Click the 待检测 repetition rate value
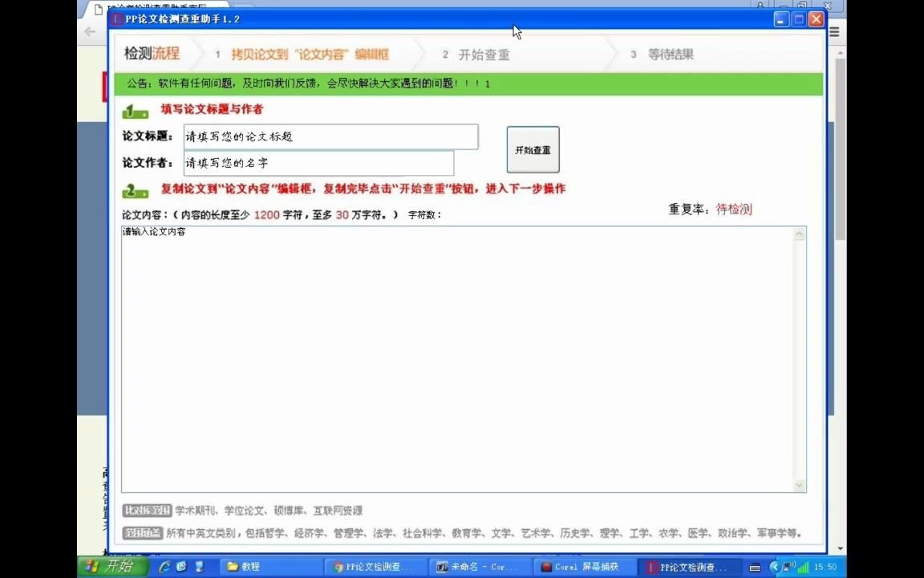Image resolution: width=924 pixels, height=578 pixels. 734,209
